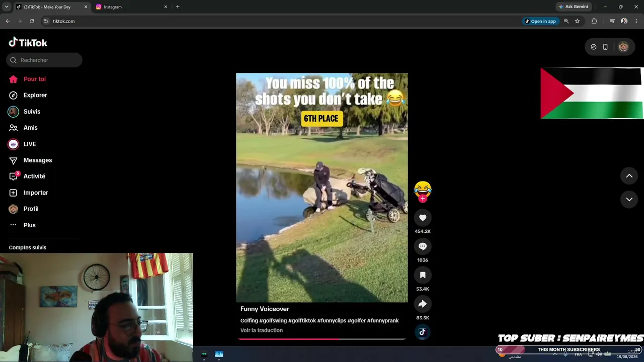
Task: Pause the golf video by clicking it
Action: coord(322,188)
